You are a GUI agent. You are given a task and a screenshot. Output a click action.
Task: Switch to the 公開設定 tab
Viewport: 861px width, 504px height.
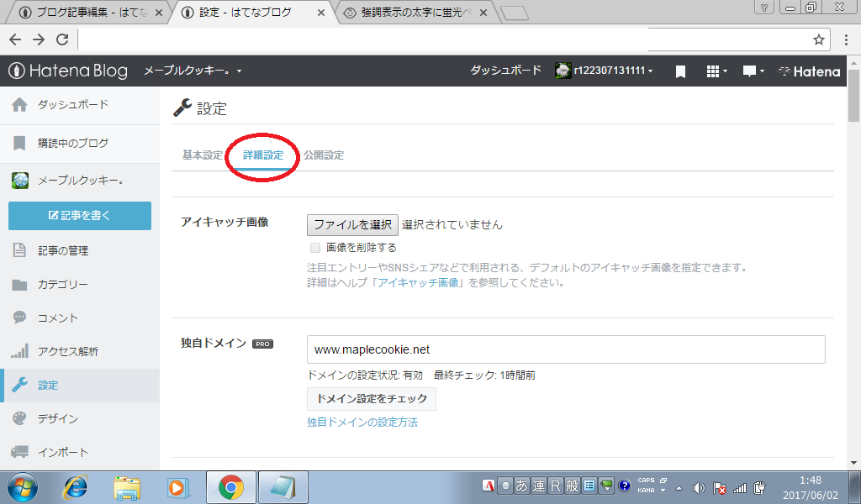[324, 155]
